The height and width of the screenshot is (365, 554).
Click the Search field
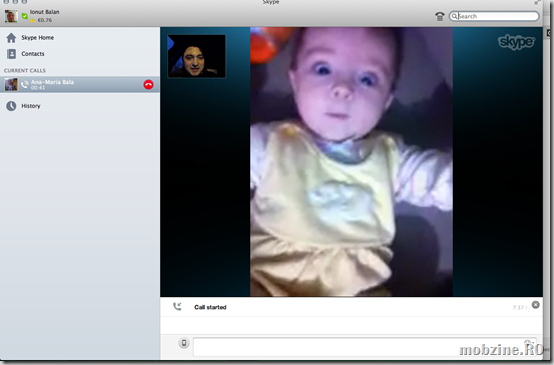(494, 16)
